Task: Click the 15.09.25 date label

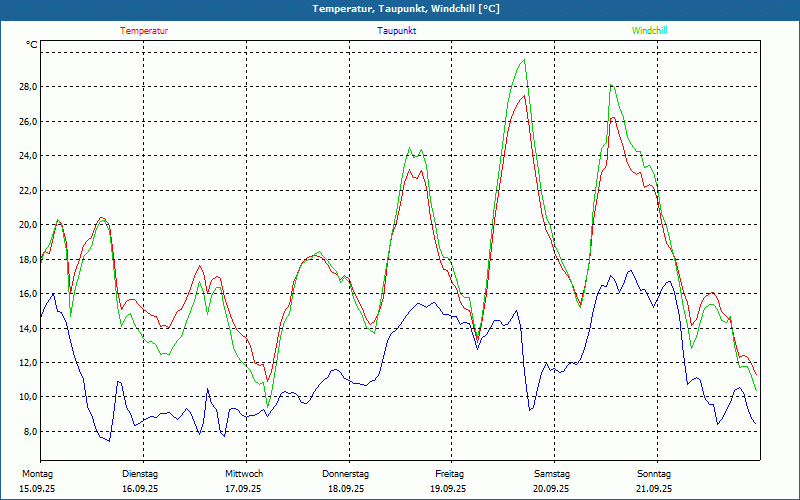Action: (37, 489)
